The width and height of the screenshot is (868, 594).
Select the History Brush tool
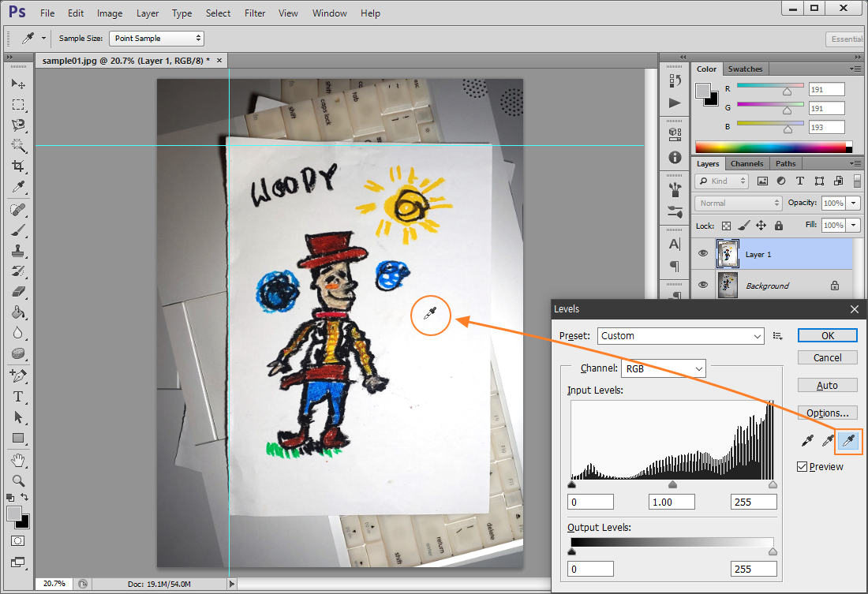(x=17, y=271)
